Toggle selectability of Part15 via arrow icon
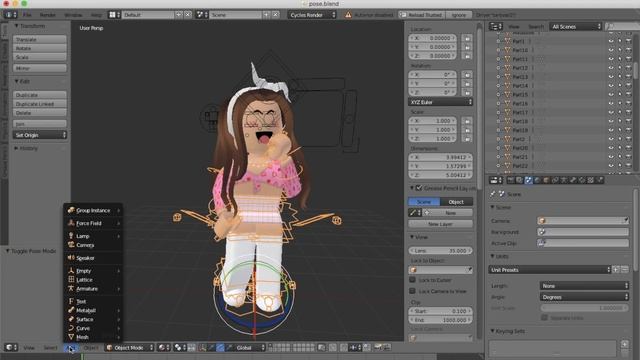 coord(620,94)
